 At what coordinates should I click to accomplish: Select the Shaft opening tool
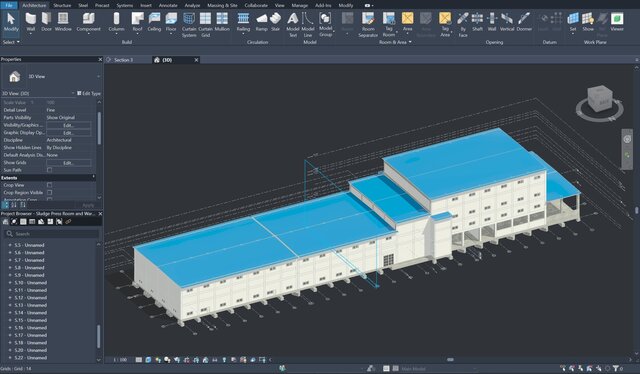point(477,22)
